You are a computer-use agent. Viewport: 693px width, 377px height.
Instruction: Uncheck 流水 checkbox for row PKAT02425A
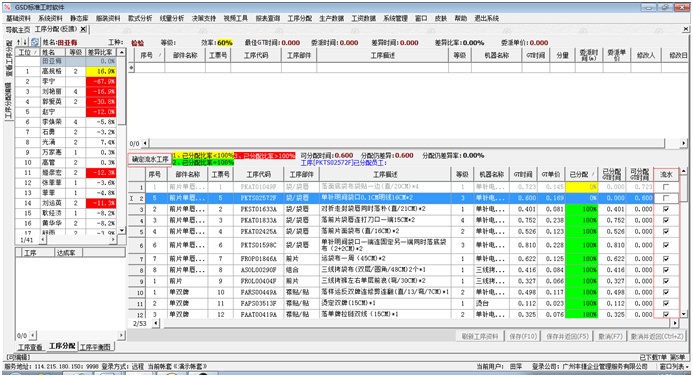tap(666, 231)
